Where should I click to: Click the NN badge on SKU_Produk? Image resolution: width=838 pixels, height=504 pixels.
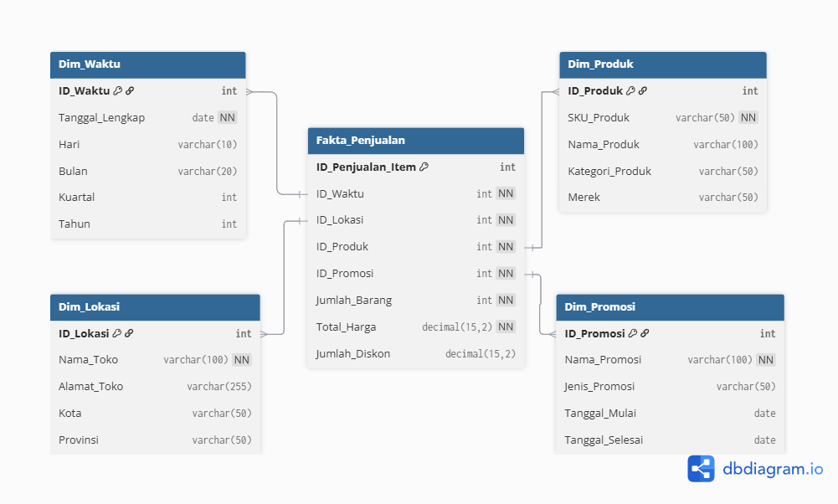(x=748, y=118)
